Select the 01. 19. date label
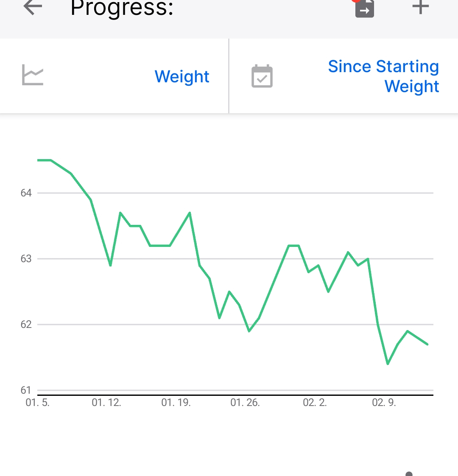Viewport: 458px width, 476px height. click(x=176, y=403)
